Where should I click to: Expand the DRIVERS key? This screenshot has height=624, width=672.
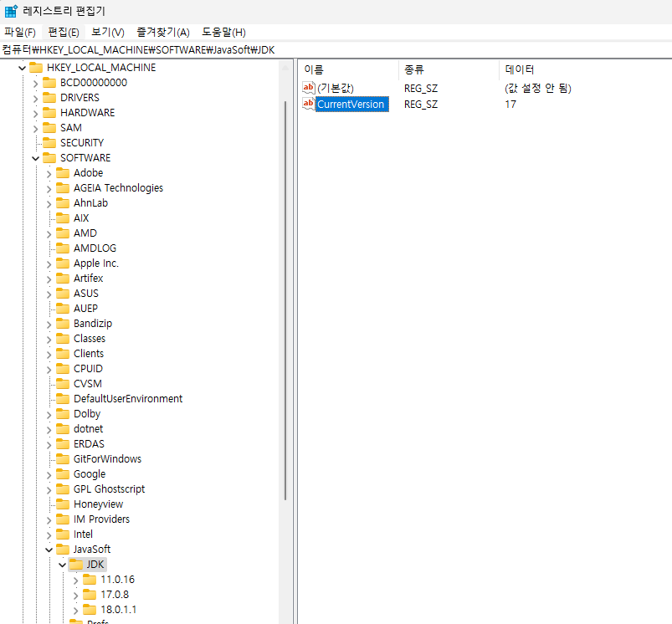36,99
